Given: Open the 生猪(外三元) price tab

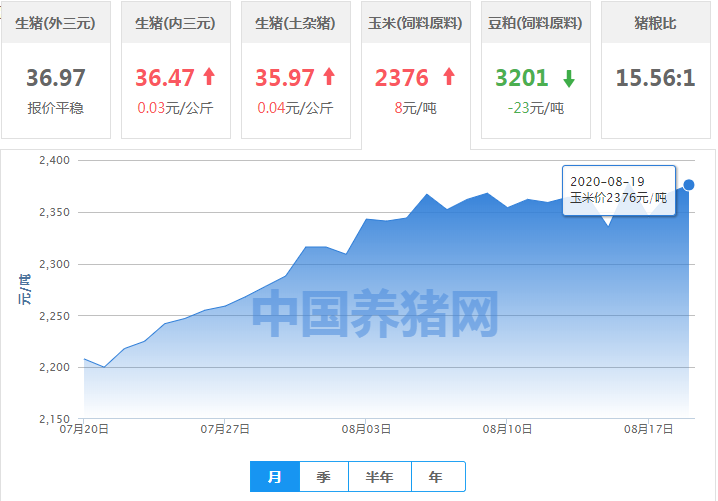Looking at the screenshot, I should point(56,22).
